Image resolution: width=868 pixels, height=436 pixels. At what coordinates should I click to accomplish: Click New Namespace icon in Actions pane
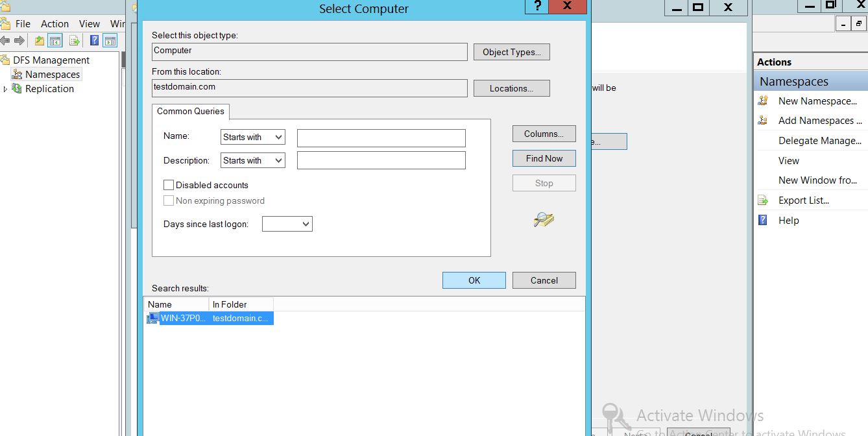coord(764,101)
